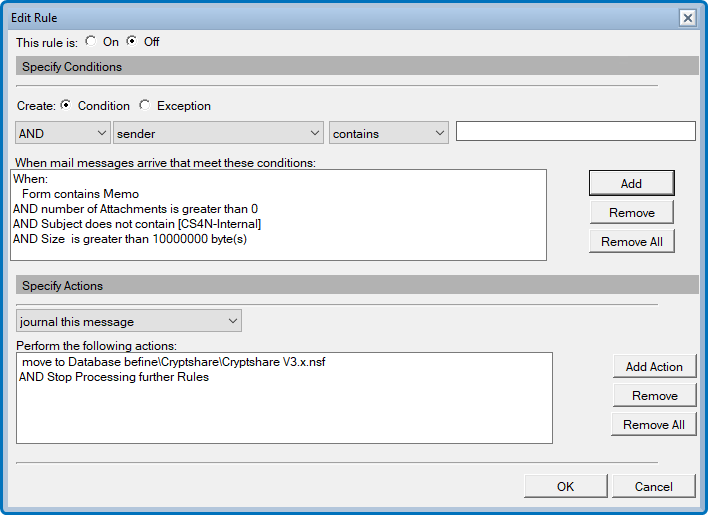Viewport: 708px width, 515px height.
Task: Open the 'journal this message' action dropdown
Action: [129, 321]
